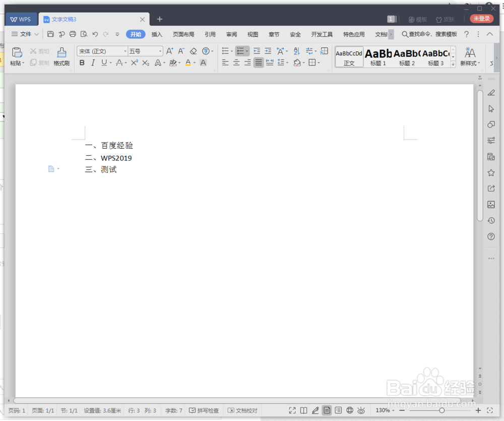
Task: Click the zoom slider handle
Action: click(x=442, y=410)
